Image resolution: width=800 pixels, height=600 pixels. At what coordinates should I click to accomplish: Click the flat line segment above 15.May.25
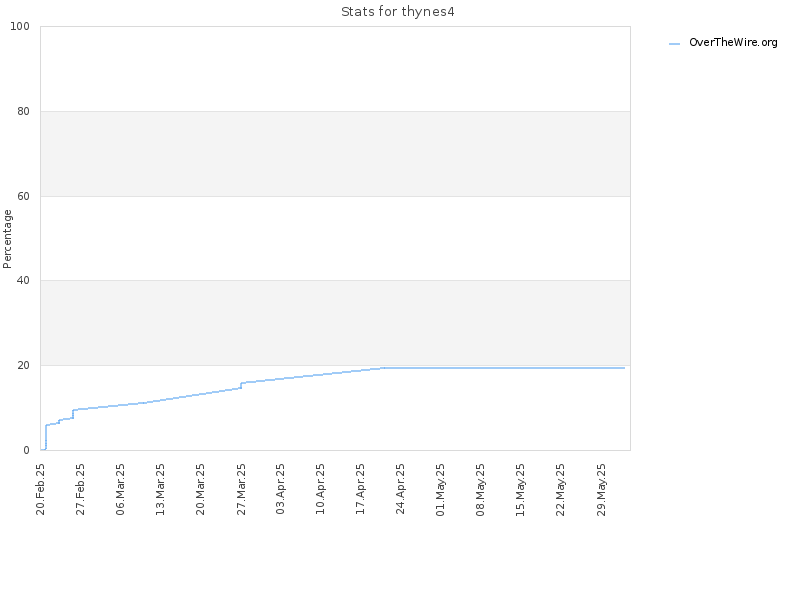click(520, 368)
